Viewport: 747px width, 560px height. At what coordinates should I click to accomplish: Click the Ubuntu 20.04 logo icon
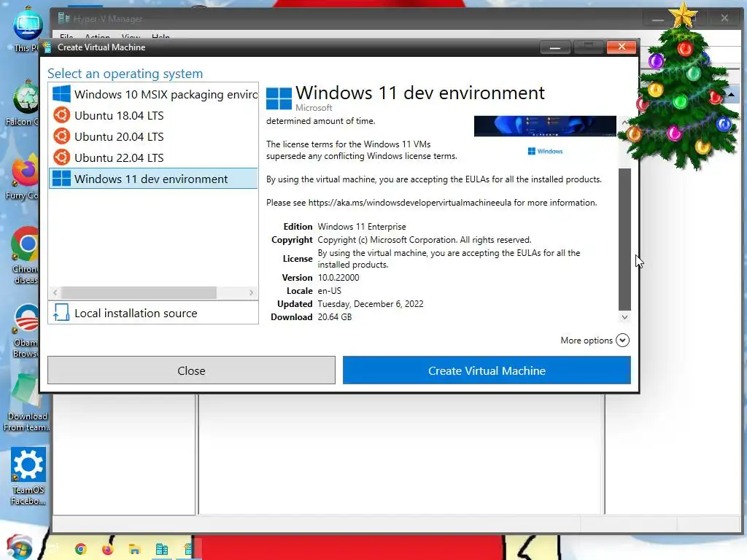[x=61, y=136]
